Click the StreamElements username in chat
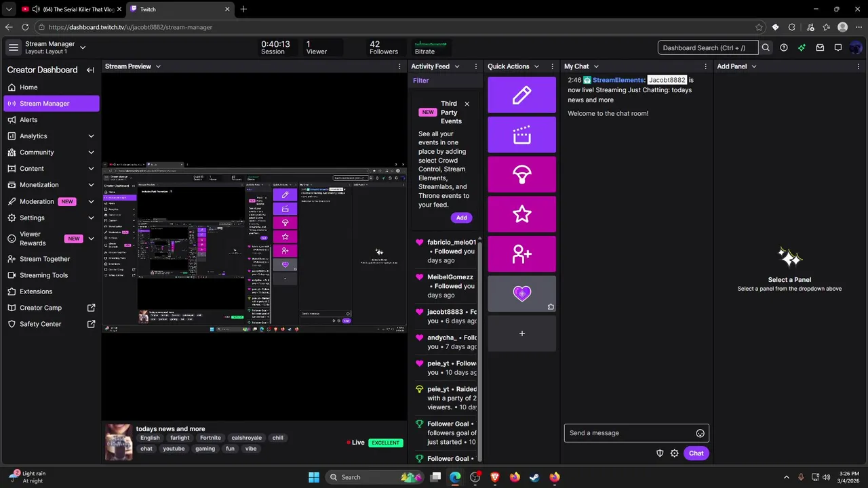The width and height of the screenshot is (868, 488). point(618,80)
